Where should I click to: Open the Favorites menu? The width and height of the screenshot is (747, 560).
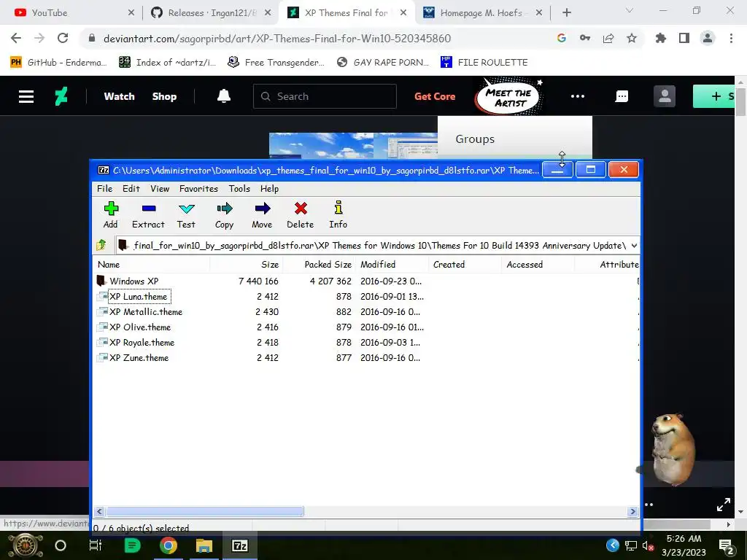[x=198, y=189]
